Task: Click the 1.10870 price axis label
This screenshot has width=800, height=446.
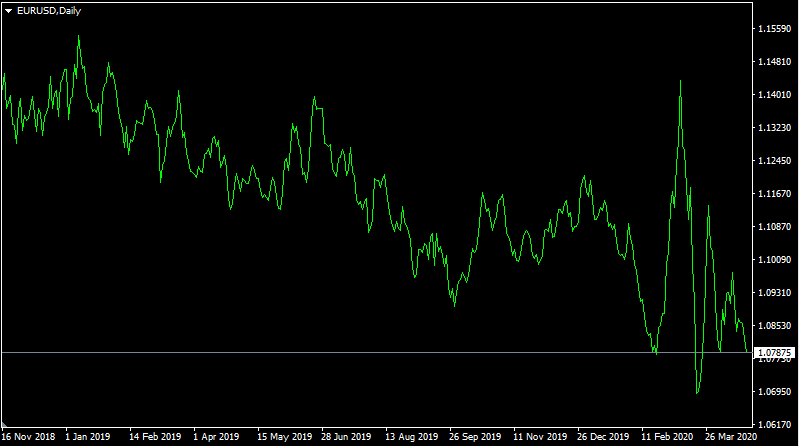Action: coord(774,227)
